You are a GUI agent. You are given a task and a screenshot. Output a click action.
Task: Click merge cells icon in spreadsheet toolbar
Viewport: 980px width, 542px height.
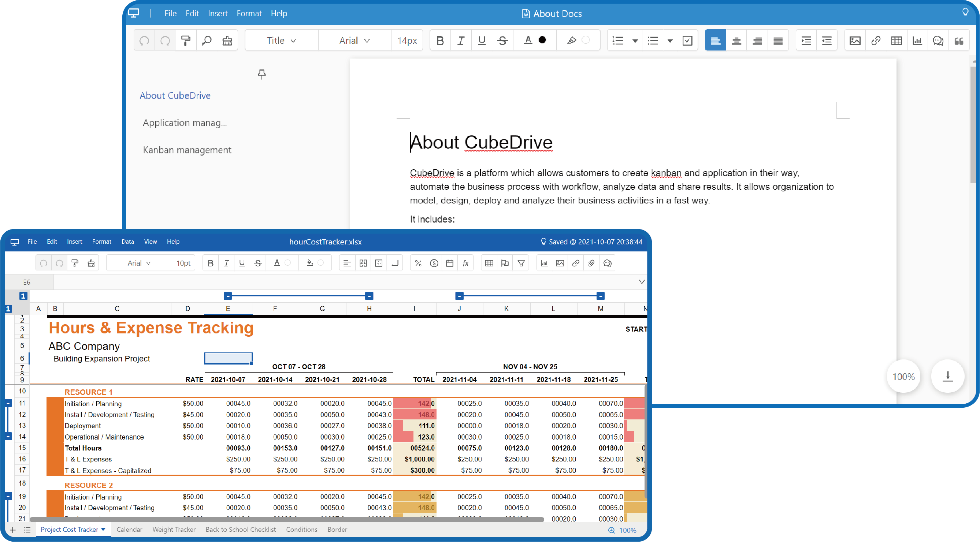(x=363, y=263)
